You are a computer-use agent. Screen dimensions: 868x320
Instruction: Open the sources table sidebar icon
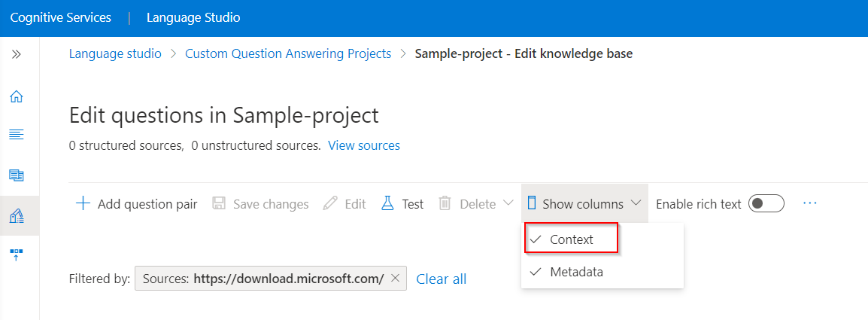coord(17,175)
